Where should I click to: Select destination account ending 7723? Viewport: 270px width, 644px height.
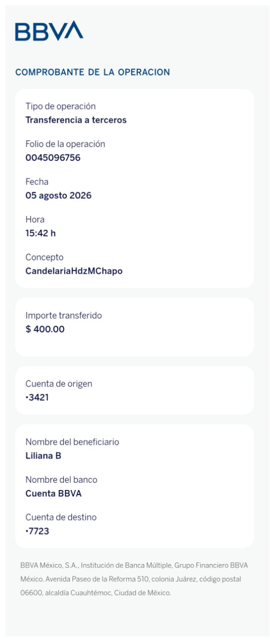(x=37, y=531)
